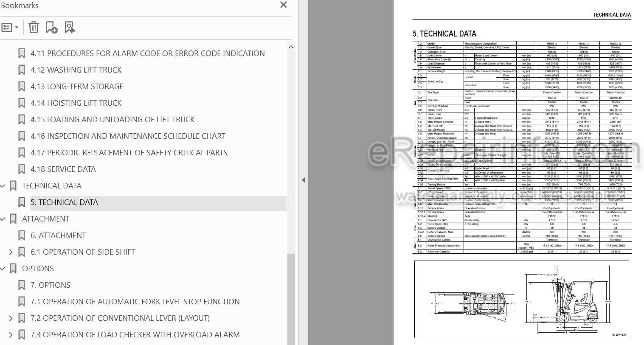Jump to 7. OPTIONS bookmark

coord(51,285)
